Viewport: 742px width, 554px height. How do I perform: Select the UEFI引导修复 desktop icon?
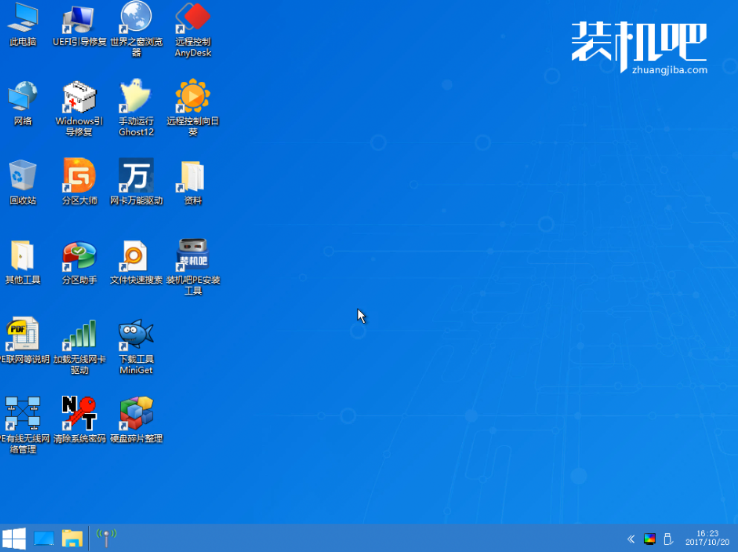point(79,19)
